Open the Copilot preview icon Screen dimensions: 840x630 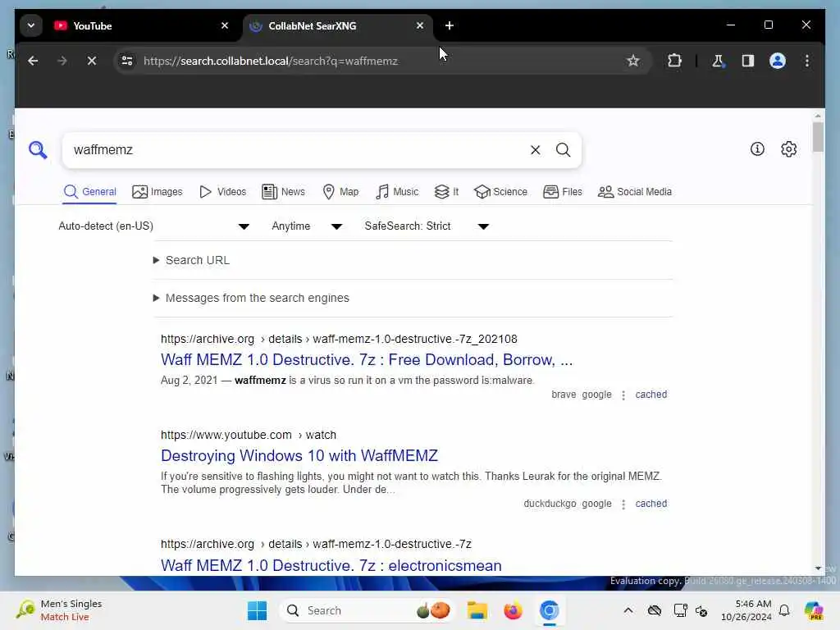pyautogui.click(x=813, y=610)
